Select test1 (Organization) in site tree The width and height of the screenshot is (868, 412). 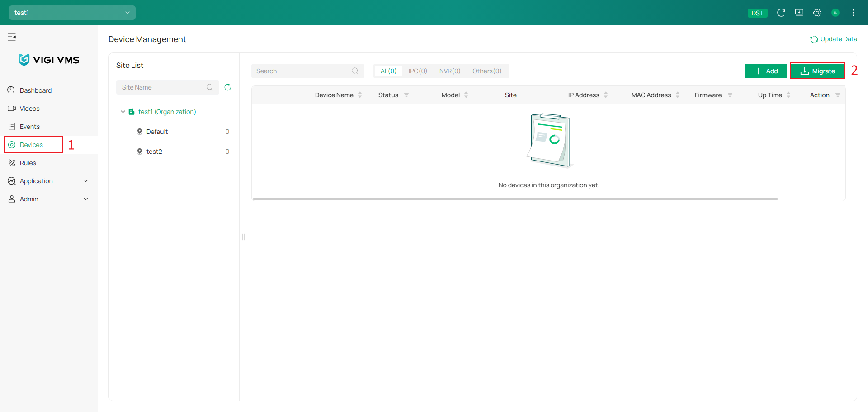[167, 112]
